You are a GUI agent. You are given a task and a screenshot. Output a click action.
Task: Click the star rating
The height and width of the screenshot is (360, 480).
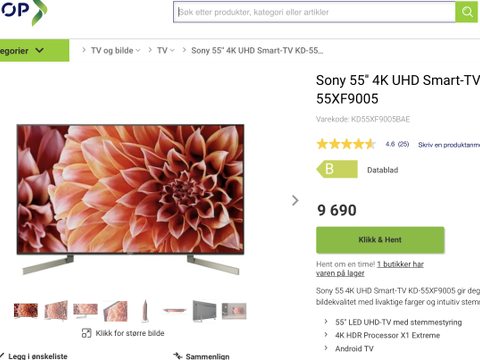point(346,144)
